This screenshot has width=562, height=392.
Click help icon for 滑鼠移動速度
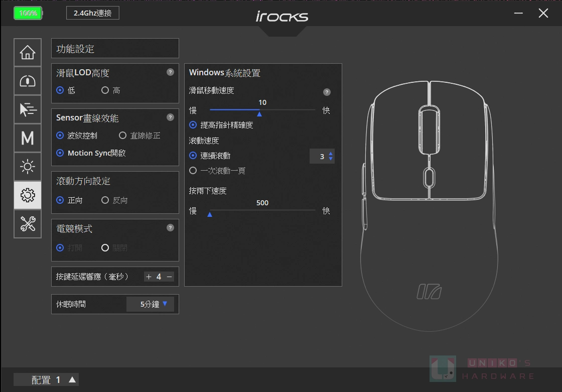[x=327, y=92]
